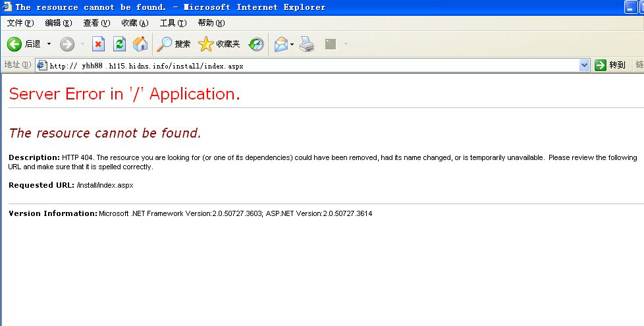Print the page using the printer icon

coord(307,44)
